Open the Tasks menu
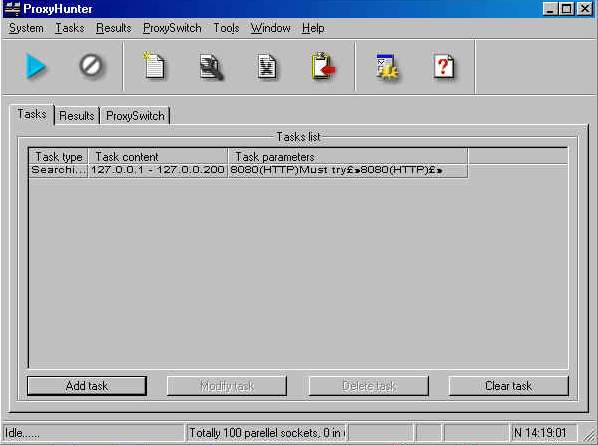598x445 pixels. click(70, 28)
